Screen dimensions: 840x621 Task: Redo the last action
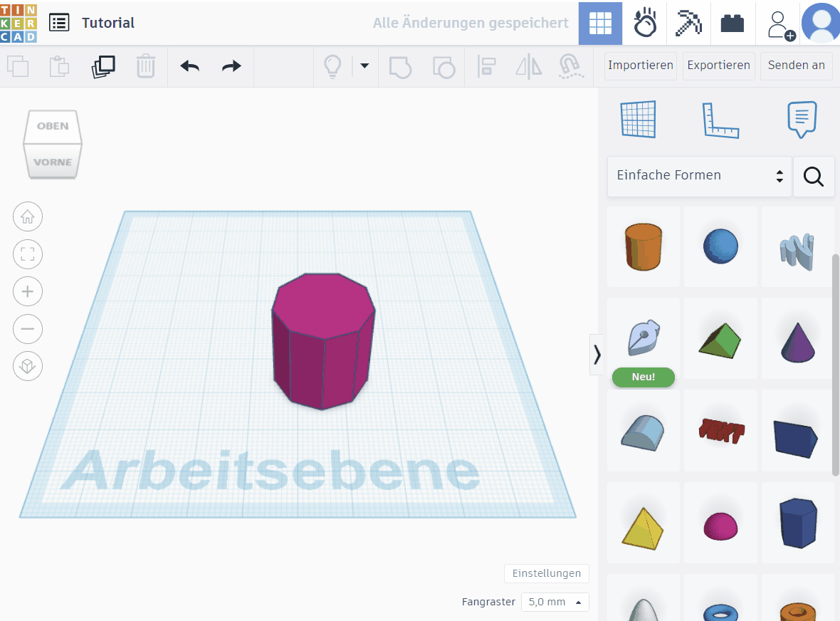pos(231,66)
